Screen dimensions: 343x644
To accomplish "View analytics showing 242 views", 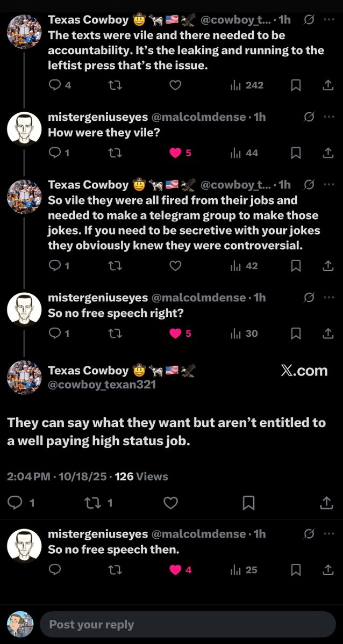I will coord(247,85).
